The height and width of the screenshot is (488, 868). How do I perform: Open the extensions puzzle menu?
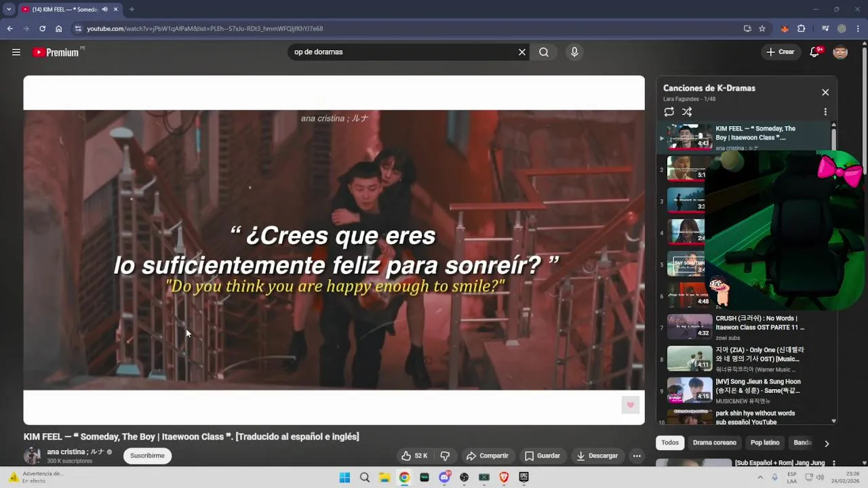coord(802,28)
